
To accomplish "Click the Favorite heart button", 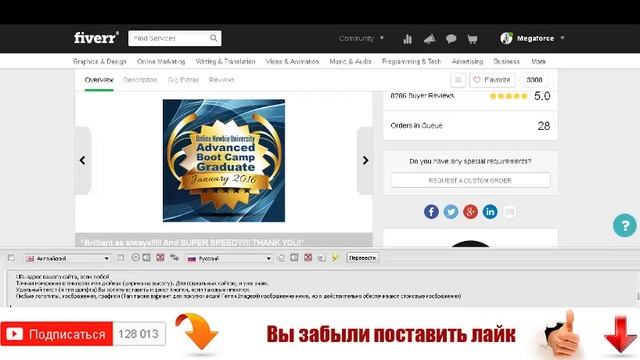I will [x=492, y=80].
